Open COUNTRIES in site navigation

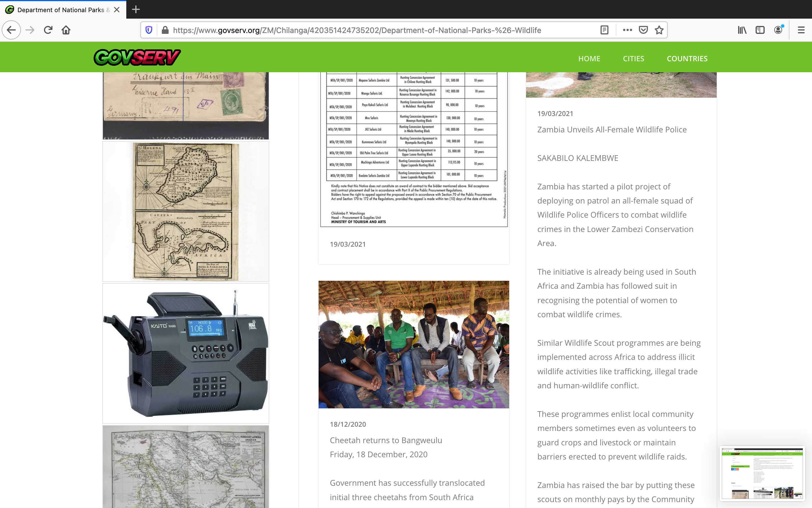[x=687, y=58]
